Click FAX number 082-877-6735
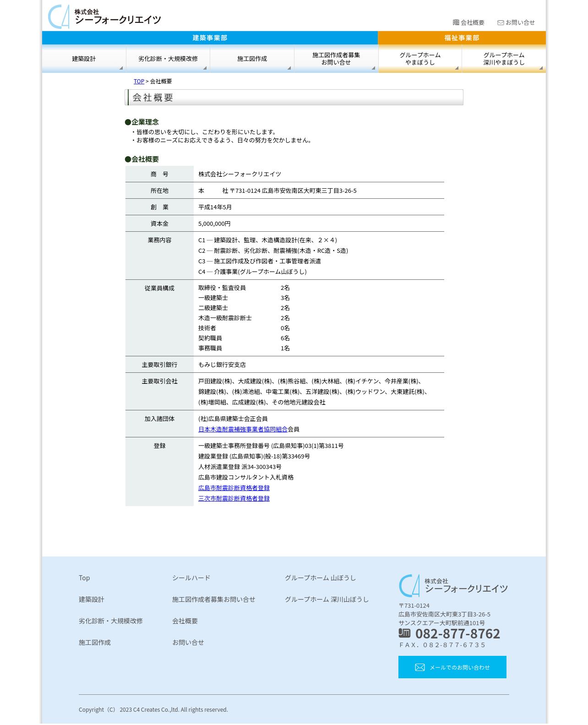 [442, 645]
